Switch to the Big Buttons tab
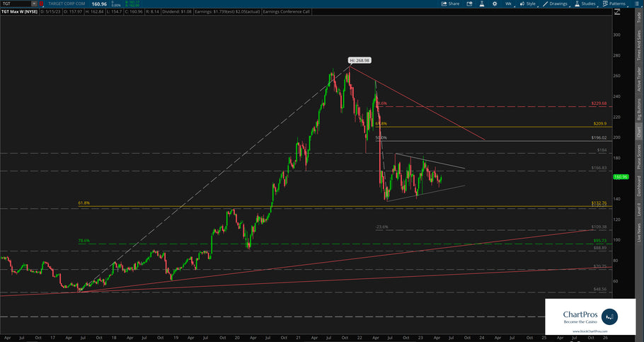Screen dimensions: 644x342 (638, 109)
